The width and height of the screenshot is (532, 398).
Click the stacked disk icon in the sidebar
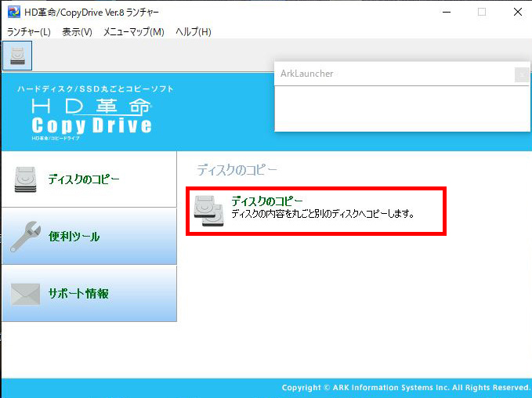coord(25,179)
